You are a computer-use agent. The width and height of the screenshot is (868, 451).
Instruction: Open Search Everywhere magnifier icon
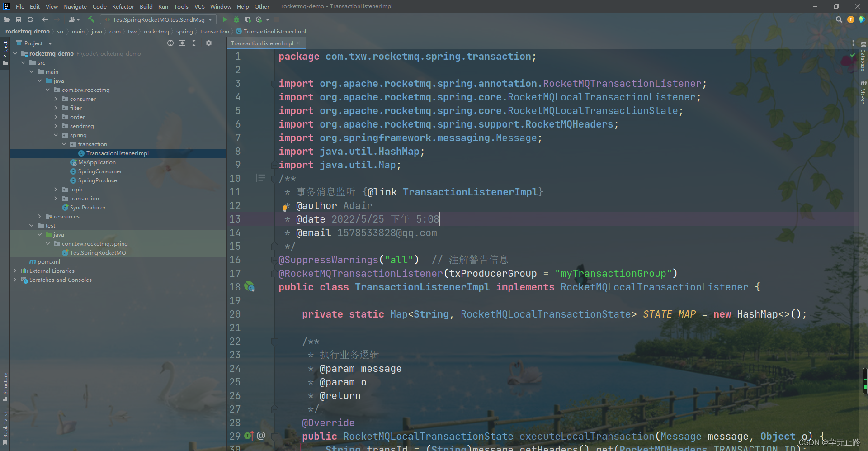click(x=839, y=19)
